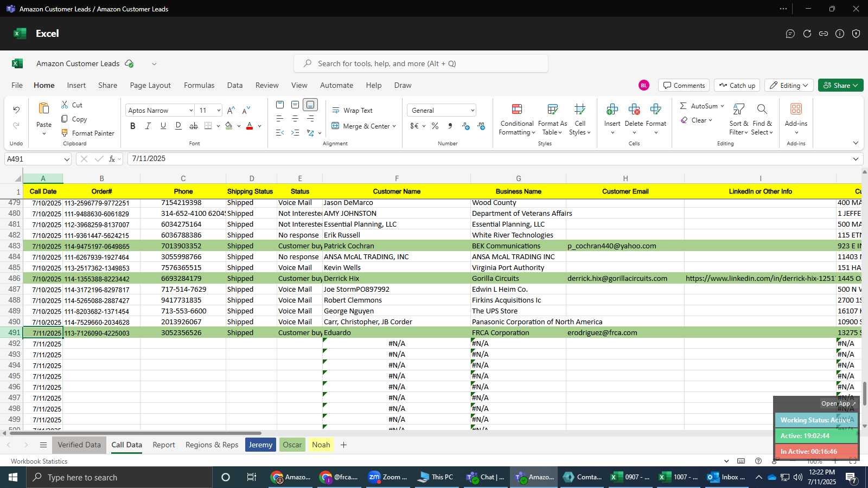868x488 pixels.
Task: Click the search for tools box
Action: (421, 63)
